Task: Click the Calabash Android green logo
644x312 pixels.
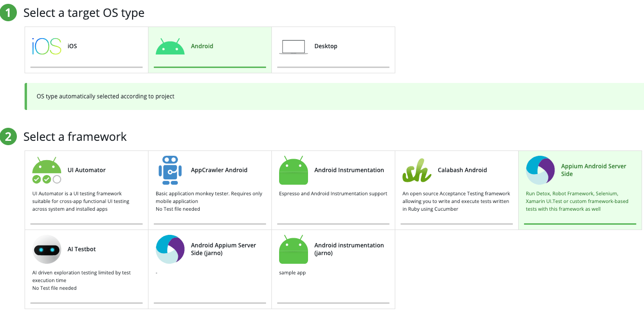Action: point(417,170)
